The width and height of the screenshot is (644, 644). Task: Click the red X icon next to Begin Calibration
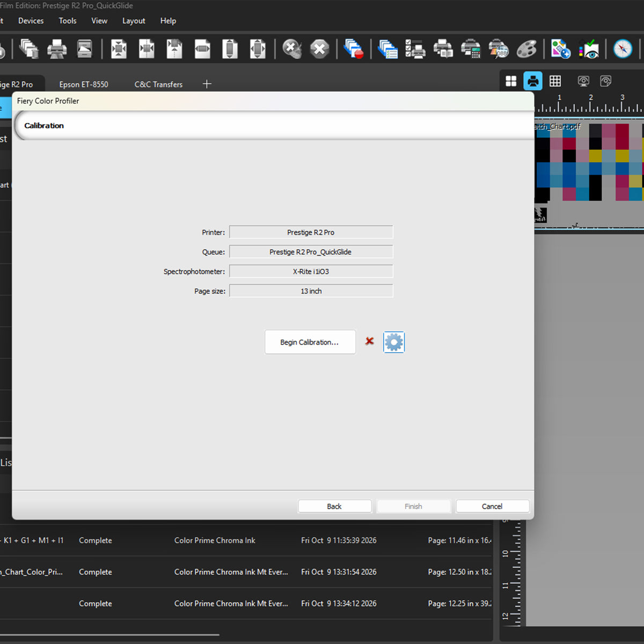point(369,341)
